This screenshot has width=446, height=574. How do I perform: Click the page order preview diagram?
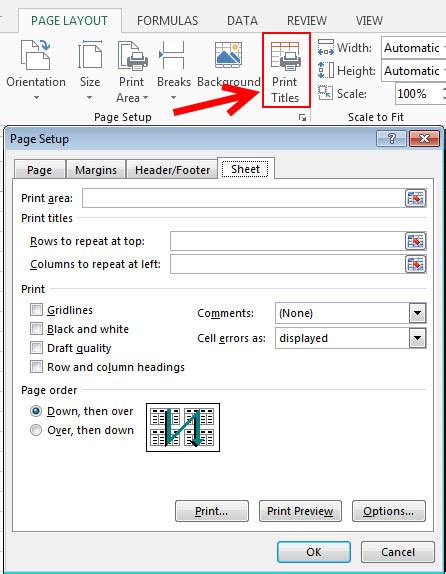[183, 427]
